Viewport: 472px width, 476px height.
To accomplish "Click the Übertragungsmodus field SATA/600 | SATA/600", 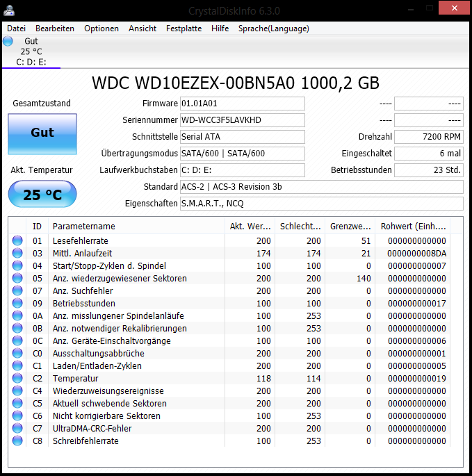I will (243, 154).
